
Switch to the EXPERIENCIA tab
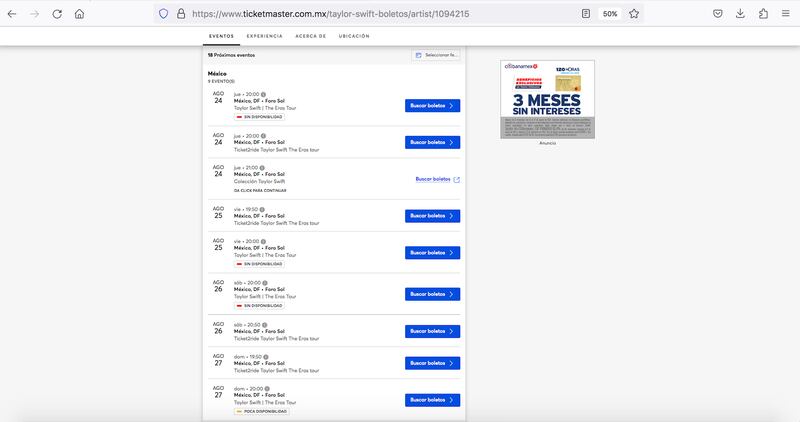click(x=264, y=36)
